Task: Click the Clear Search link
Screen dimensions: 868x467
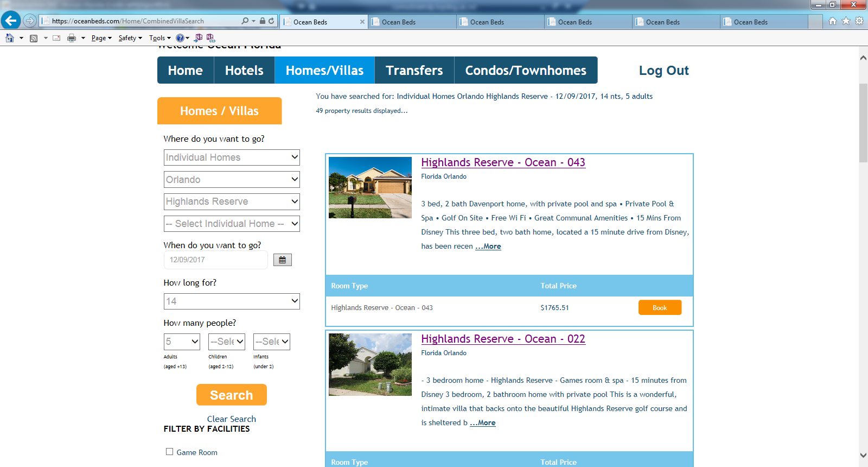Action: [232, 419]
